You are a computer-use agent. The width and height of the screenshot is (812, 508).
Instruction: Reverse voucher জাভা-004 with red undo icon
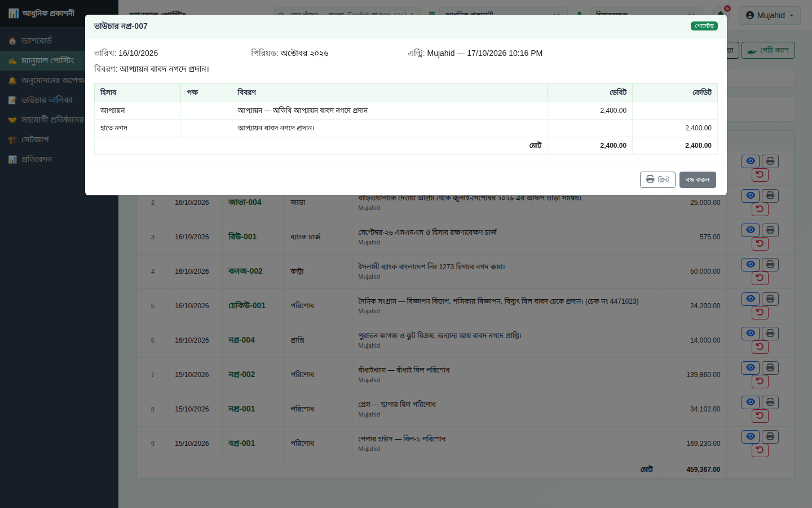(760, 209)
